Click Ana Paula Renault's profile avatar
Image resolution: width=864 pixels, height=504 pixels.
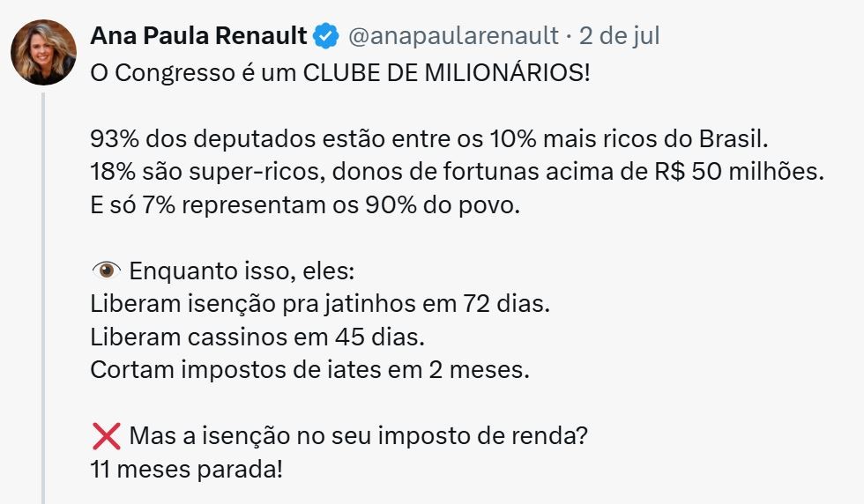[x=43, y=52]
